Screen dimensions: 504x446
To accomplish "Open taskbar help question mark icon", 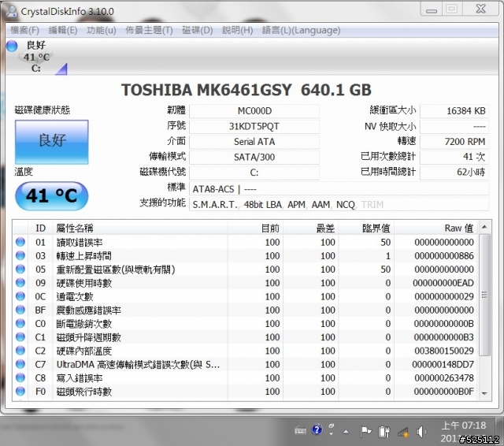I will [x=317, y=429].
